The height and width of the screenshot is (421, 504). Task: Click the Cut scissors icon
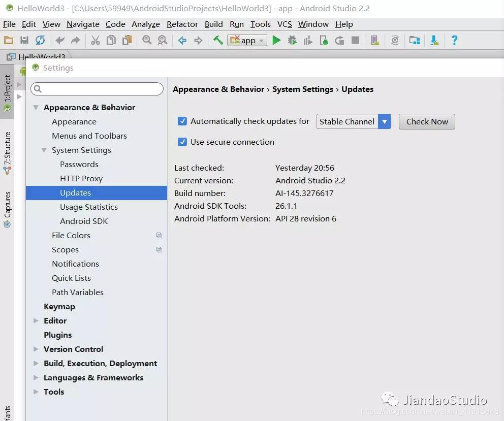[95, 41]
